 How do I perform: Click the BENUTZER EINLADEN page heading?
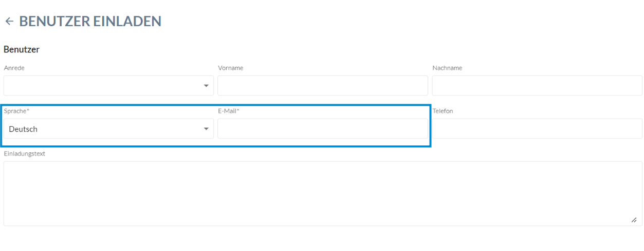90,21
